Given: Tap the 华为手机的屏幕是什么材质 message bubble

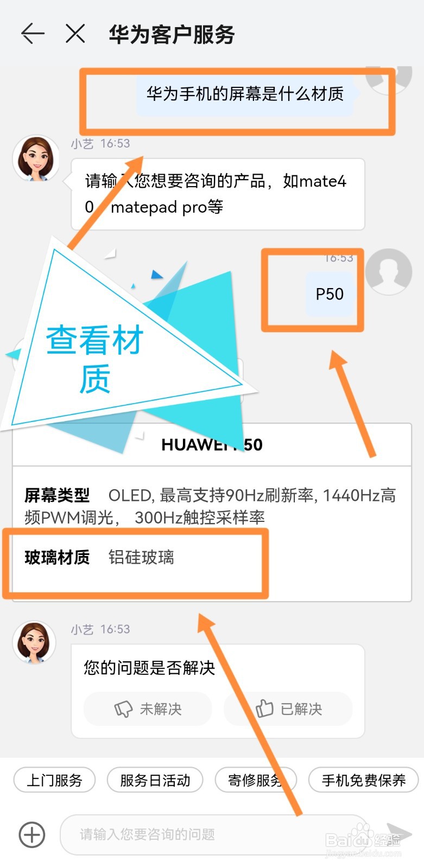Looking at the screenshot, I should pos(245,94).
